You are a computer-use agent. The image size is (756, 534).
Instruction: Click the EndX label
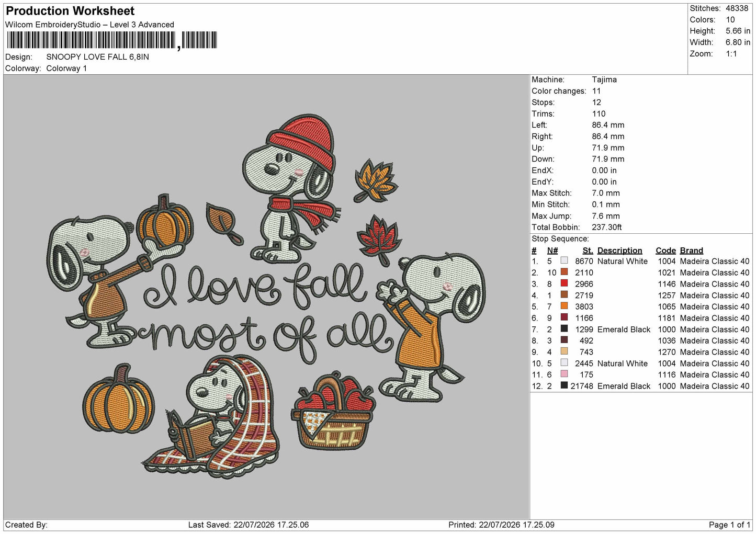click(x=542, y=171)
